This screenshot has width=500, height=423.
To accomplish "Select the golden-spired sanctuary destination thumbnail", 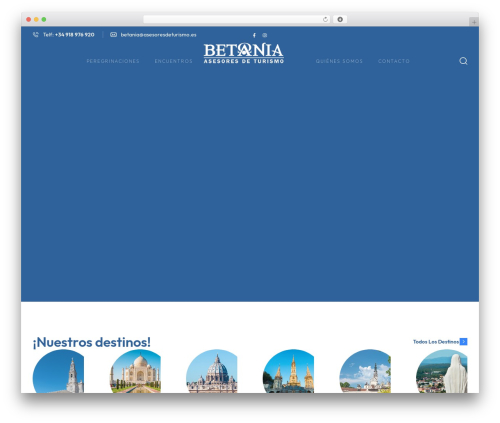I will click(x=289, y=371).
